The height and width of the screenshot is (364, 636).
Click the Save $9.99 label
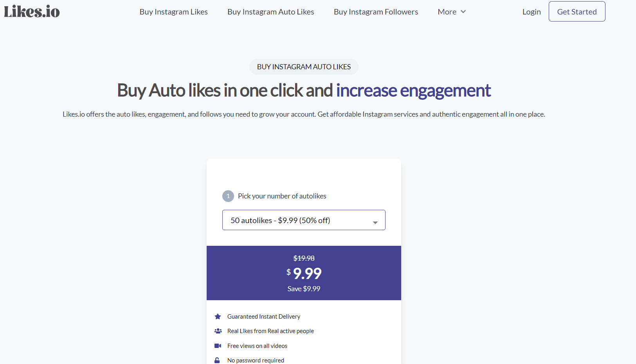(x=304, y=288)
